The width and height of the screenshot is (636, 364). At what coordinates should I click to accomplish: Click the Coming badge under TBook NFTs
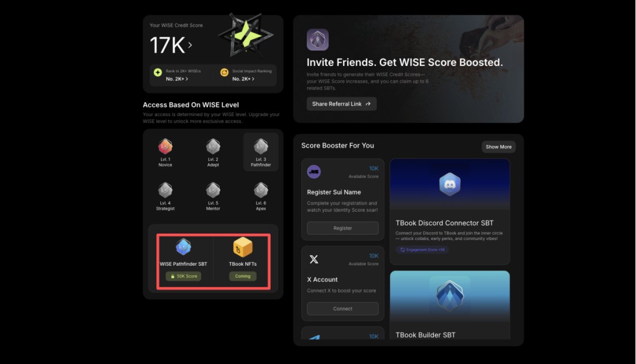pos(242,277)
